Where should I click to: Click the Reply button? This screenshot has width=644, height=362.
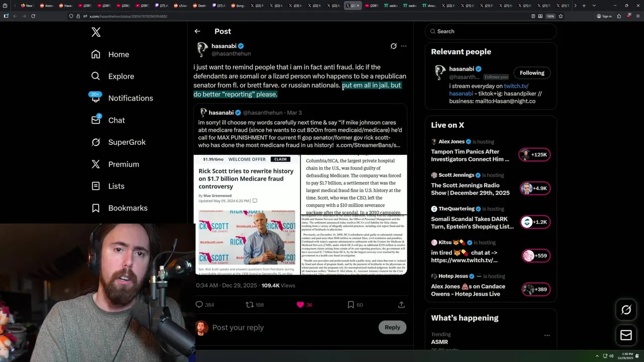click(392, 327)
